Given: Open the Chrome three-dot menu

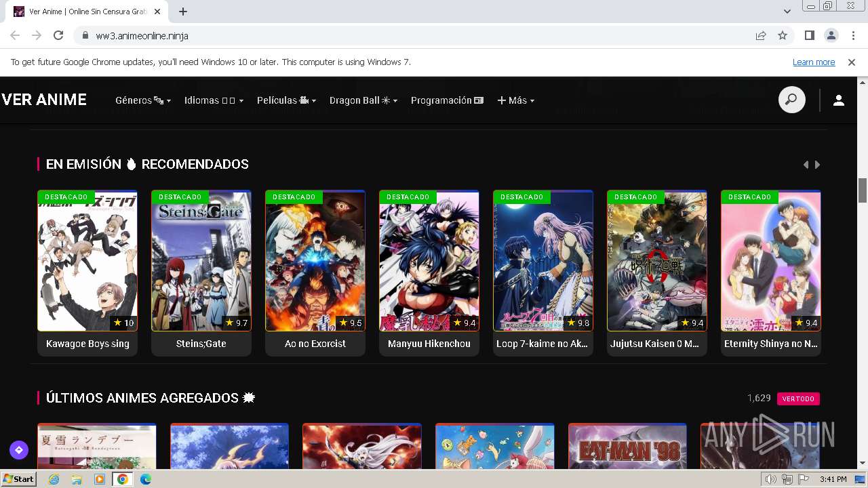Looking at the screenshot, I should pos(852,35).
